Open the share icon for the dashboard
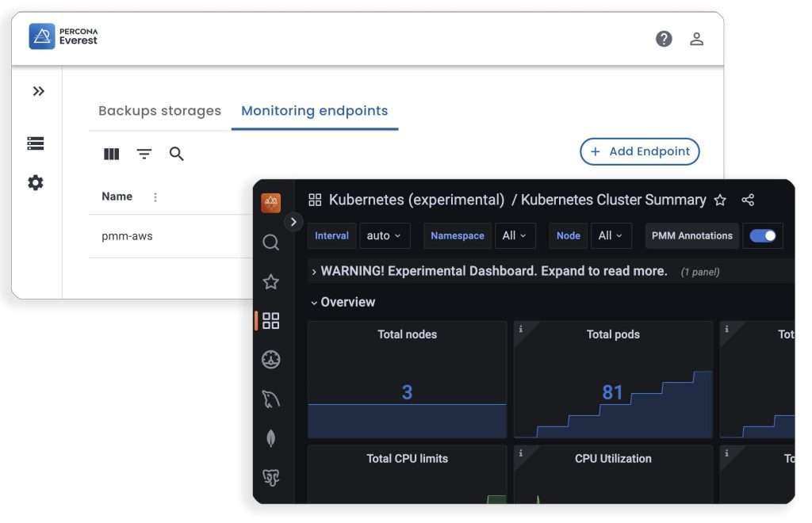Viewport: 812px width, 523px height. pyautogui.click(x=748, y=200)
